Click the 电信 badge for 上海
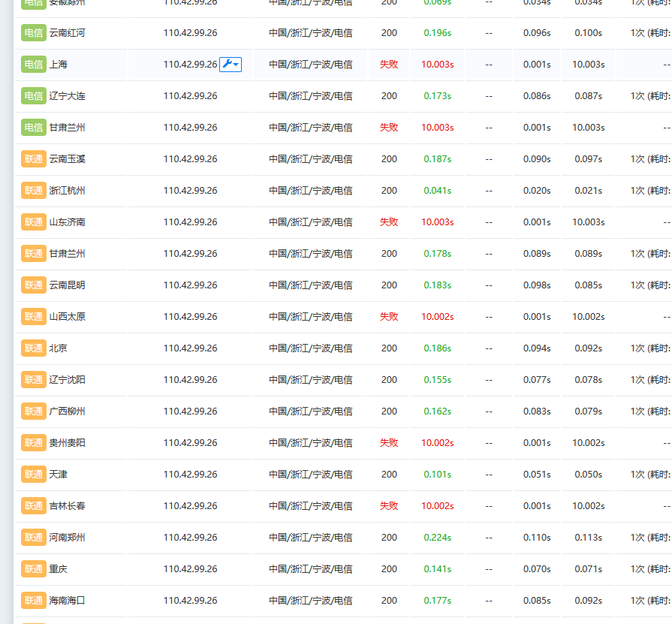672x624 pixels. pos(34,65)
